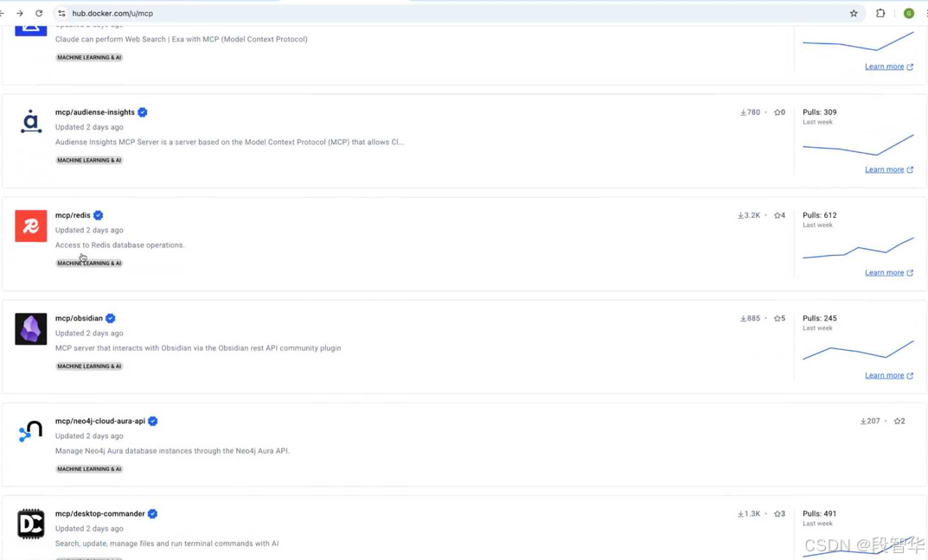Screen dimensions: 928x560
Task: Click Machine Learning & AI tag on Exa card
Action: tap(89, 57)
